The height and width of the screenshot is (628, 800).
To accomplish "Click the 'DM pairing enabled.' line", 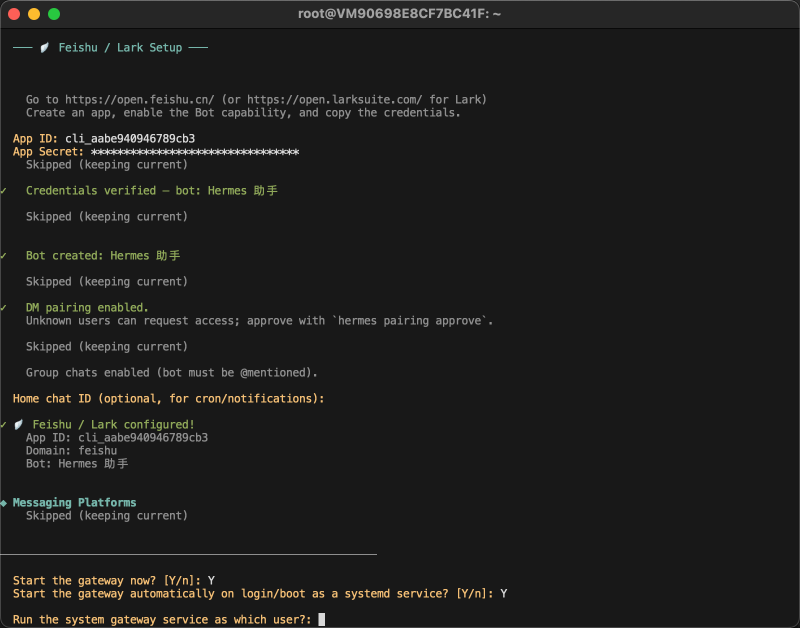I will pyautogui.click(x=87, y=308).
